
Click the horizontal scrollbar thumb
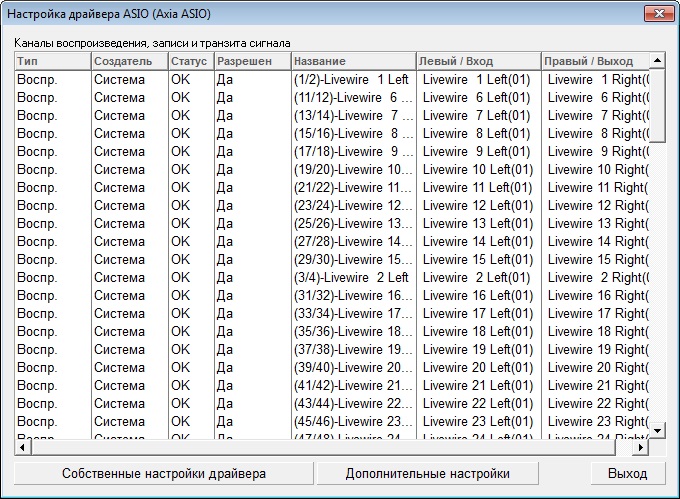324,447
